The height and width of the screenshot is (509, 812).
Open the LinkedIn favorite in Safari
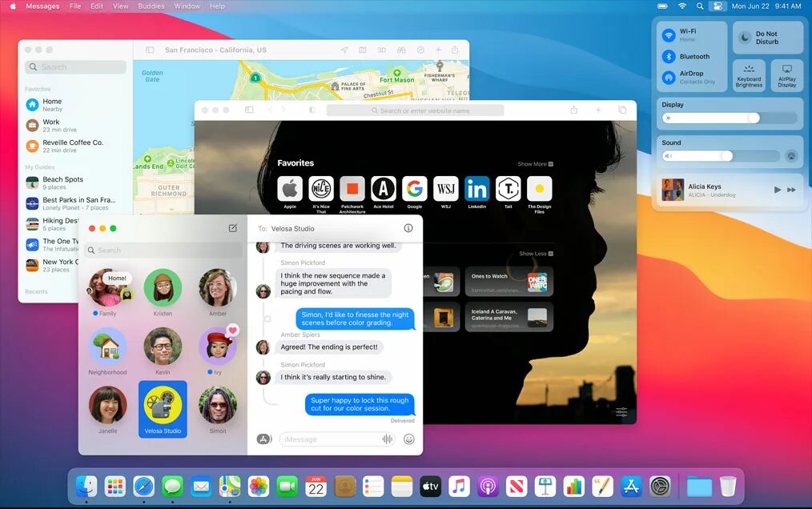tap(476, 187)
